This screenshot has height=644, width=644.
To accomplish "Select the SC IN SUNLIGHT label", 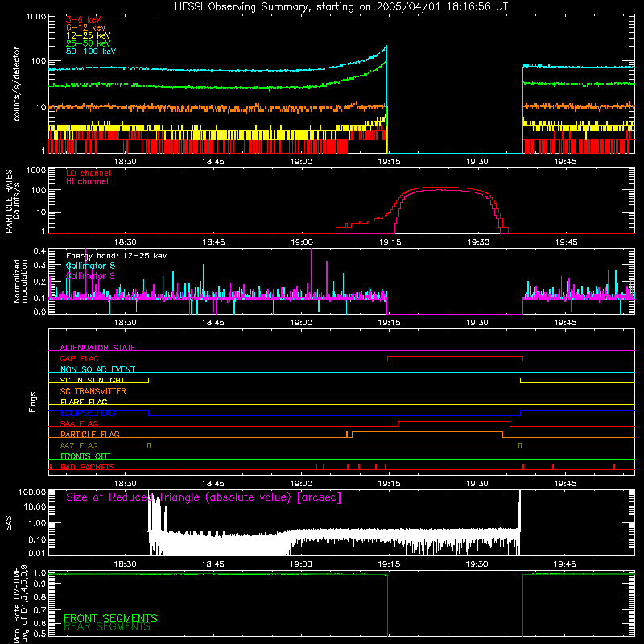I will point(93,380).
